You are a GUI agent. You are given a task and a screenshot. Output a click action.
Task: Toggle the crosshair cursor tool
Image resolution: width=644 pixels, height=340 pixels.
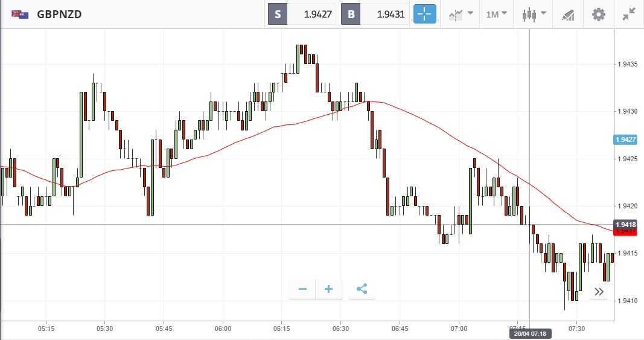(424, 14)
